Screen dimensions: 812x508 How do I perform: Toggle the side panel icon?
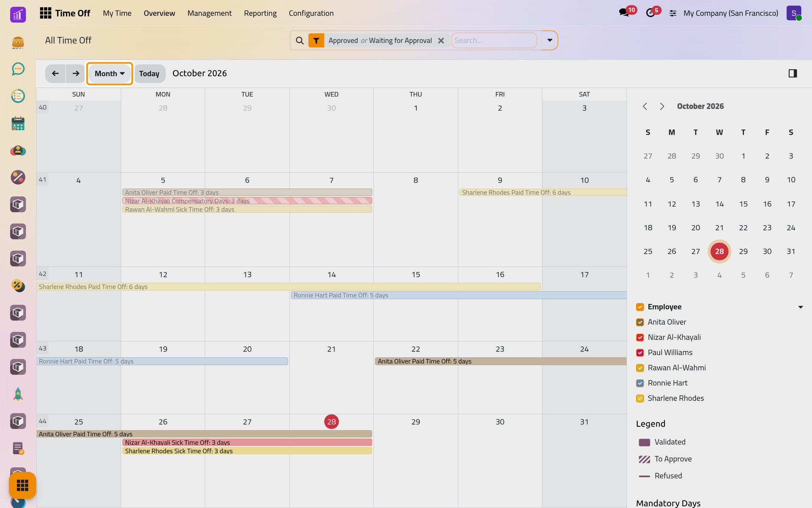[x=793, y=74]
